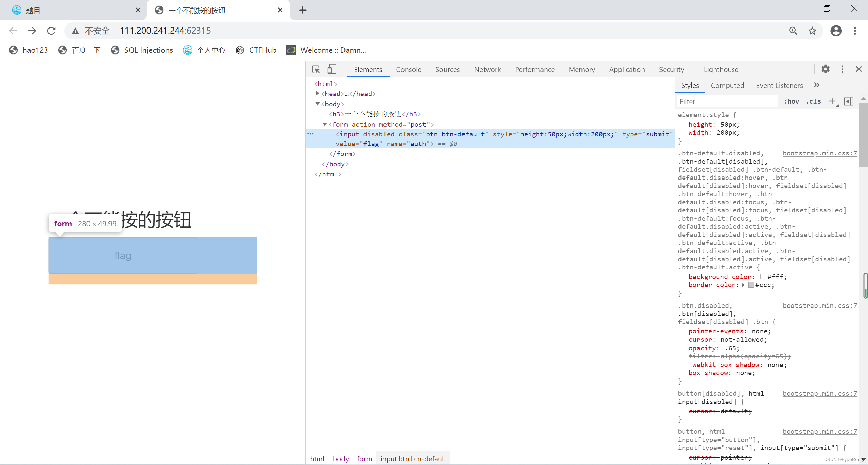868x465 pixels.
Task: Click the browser zoom magnifier icon
Action: (793, 31)
